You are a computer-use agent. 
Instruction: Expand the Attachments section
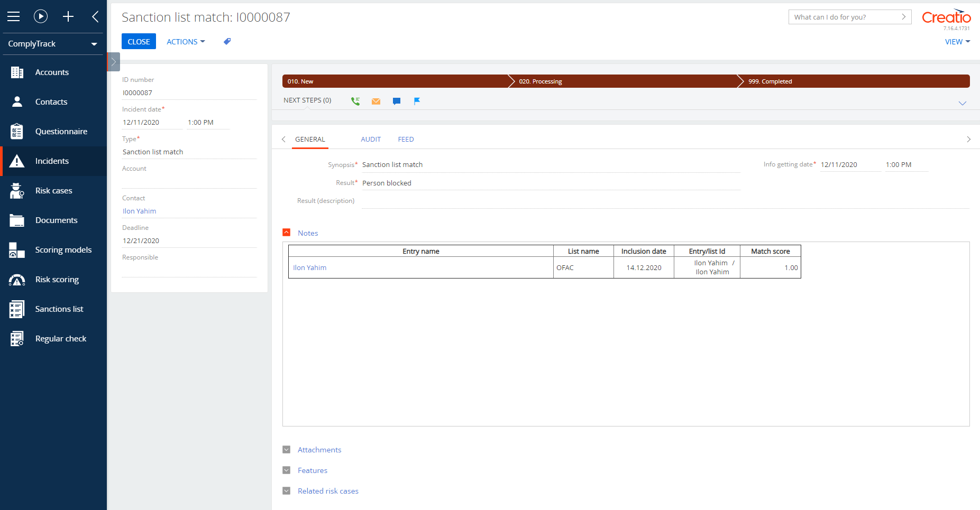(x=287, y=449)
